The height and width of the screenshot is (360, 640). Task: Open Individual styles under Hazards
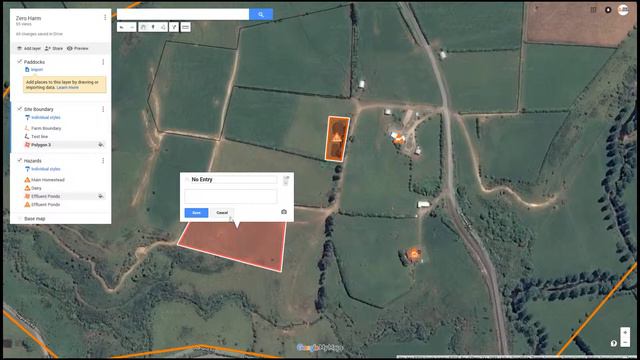(46, 169)
